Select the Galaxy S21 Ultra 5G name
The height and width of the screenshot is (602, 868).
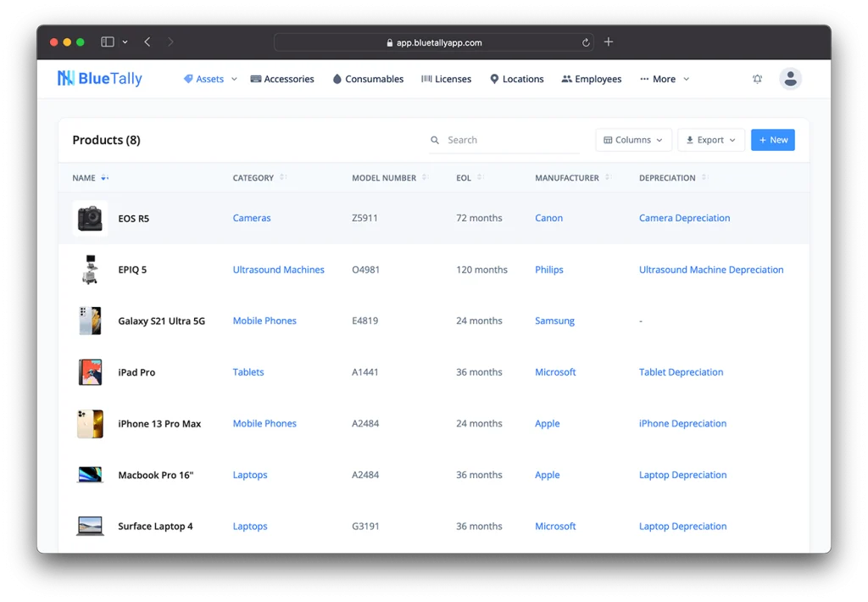point(162,321)
